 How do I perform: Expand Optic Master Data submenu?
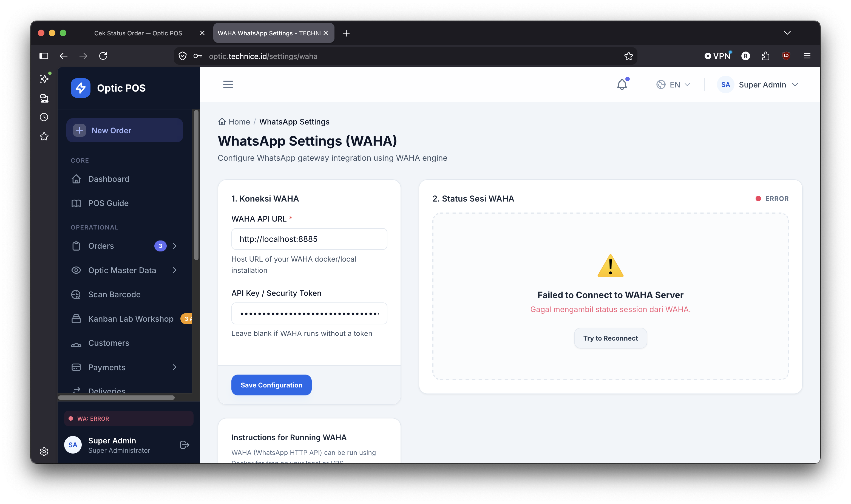point(174,270)
